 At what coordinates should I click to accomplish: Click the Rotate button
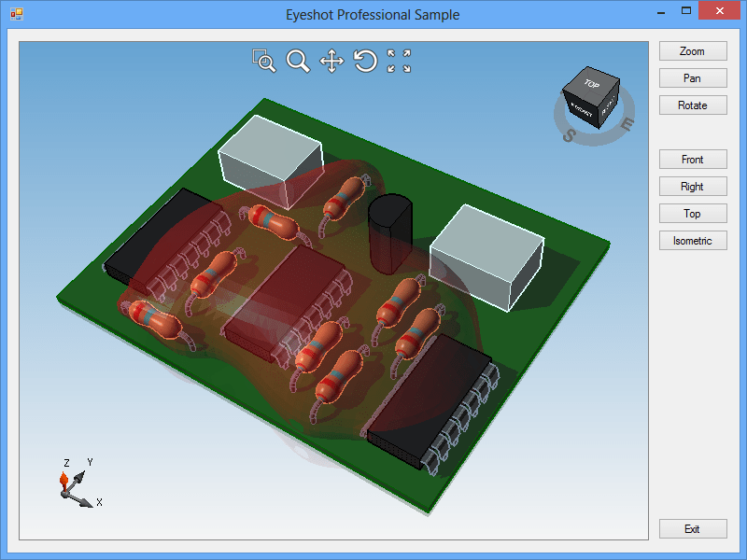[693, 105]
